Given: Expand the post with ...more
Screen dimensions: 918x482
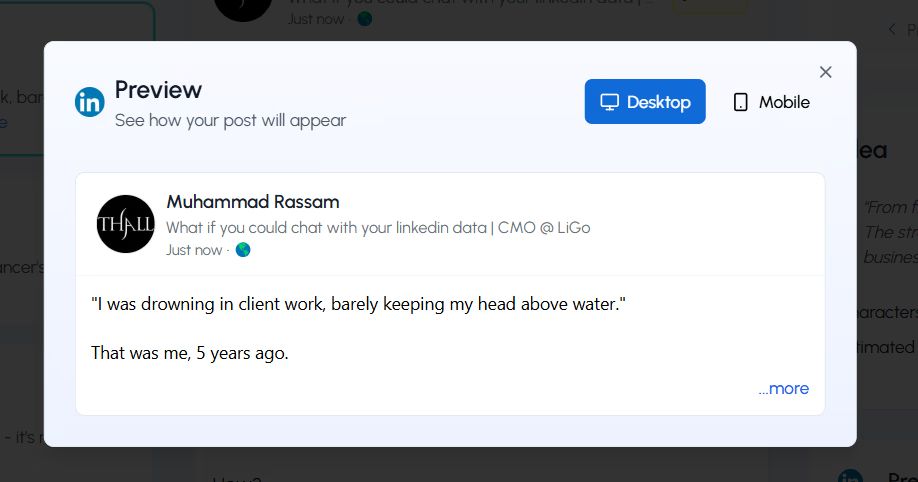Looking at the screenshot, I should (x=783, y=389).
